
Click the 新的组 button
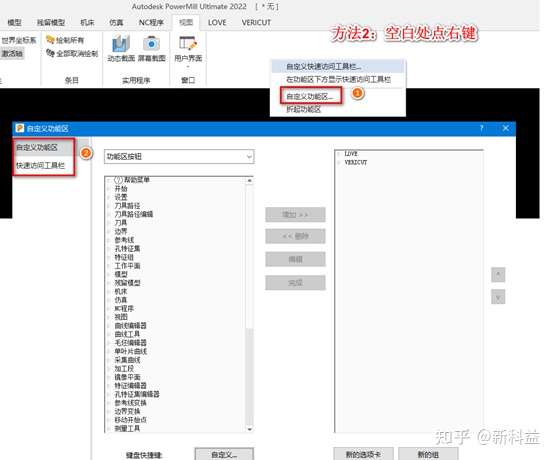pyautogui.click(x=428, y=454)
